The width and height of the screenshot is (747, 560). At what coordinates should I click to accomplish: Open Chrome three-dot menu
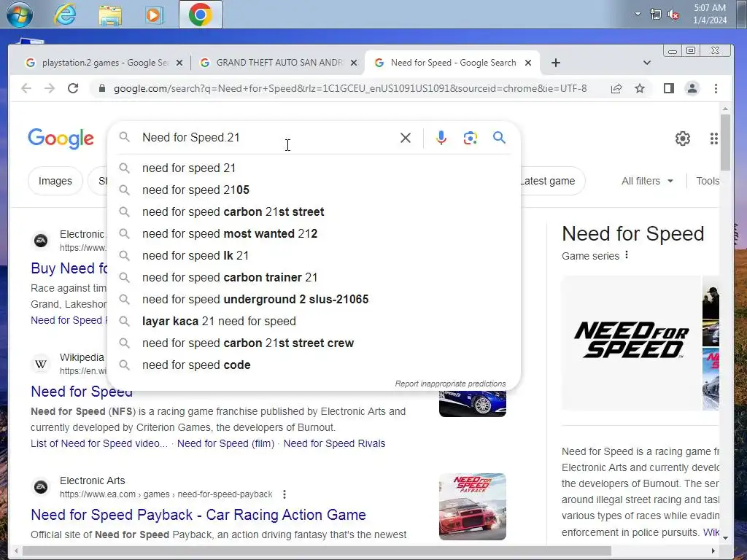click(716, 88)
